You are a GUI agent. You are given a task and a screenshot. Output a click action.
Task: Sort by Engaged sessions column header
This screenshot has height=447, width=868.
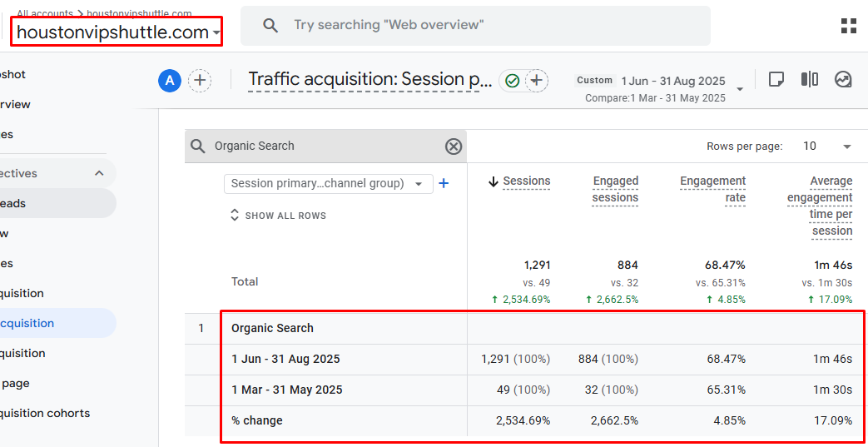pos(615,189)
